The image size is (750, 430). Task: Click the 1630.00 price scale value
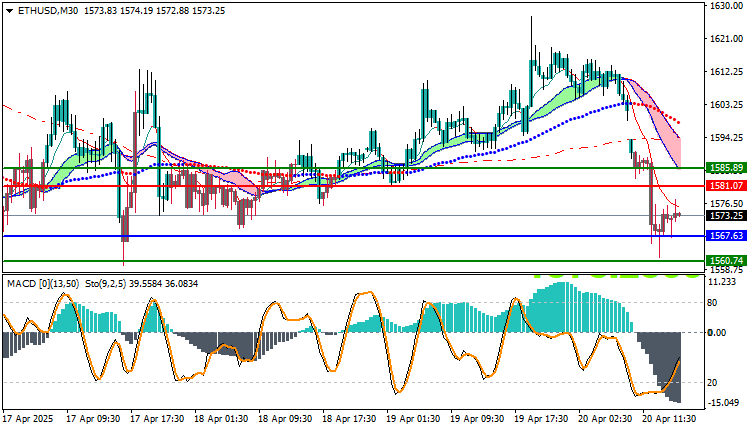(x=727, y=6)
